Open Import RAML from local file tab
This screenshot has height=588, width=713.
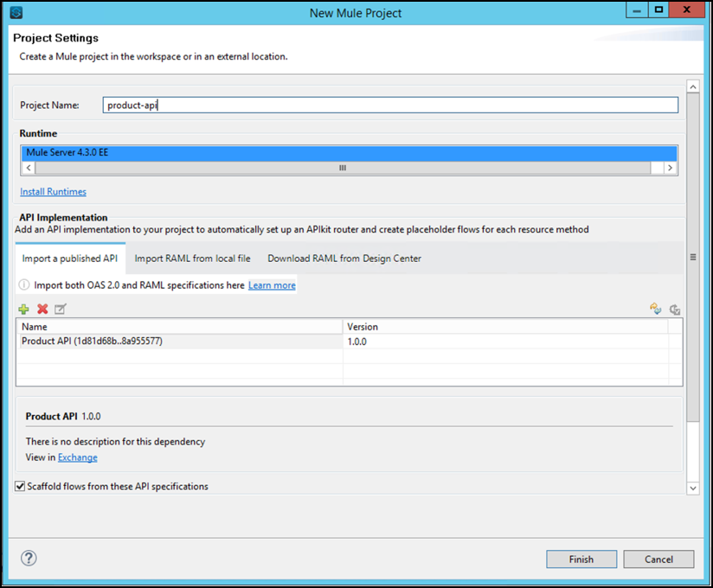pyautogui.click(x=192, y=258)
